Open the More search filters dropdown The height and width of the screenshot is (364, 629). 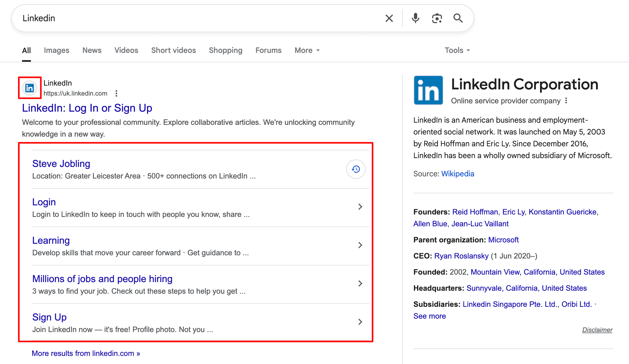pos(307,50)
